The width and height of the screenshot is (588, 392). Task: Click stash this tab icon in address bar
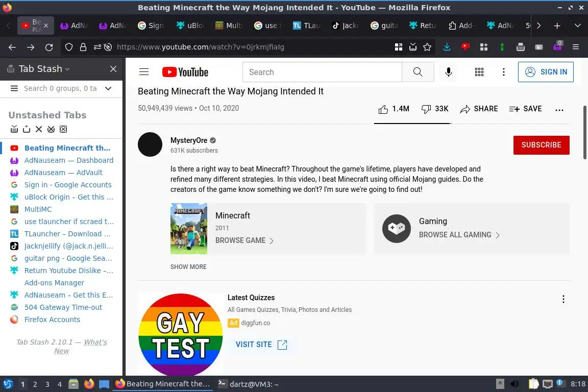coord(413,47)
